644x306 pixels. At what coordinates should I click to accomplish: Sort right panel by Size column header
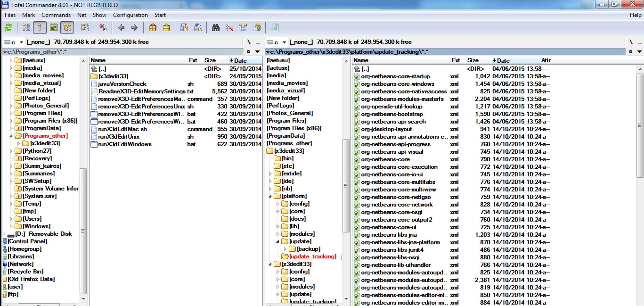click(x=473, y=60)
